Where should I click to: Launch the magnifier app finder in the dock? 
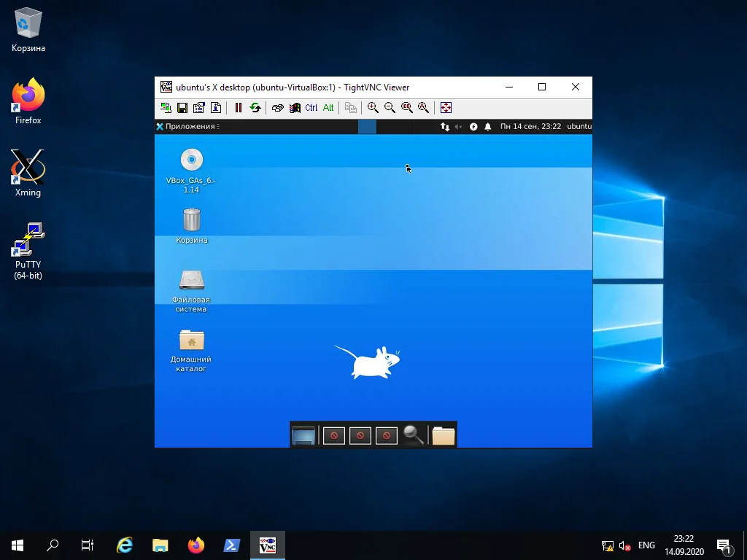[413, 435]
